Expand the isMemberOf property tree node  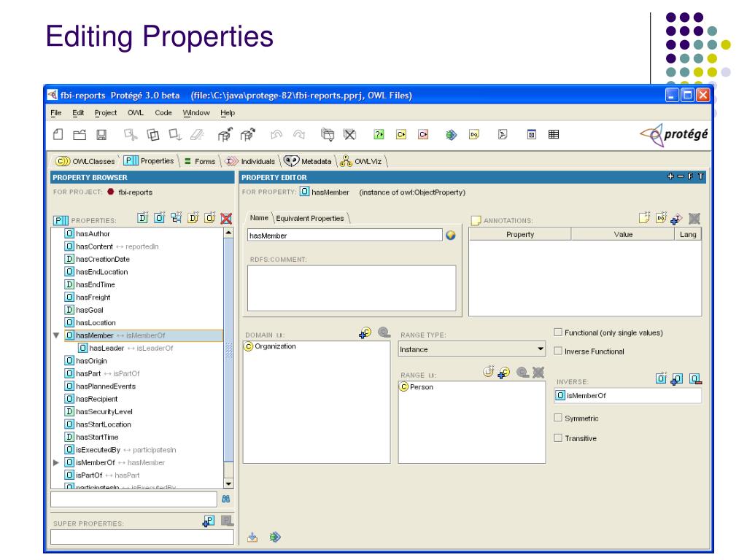coord(56,462)
